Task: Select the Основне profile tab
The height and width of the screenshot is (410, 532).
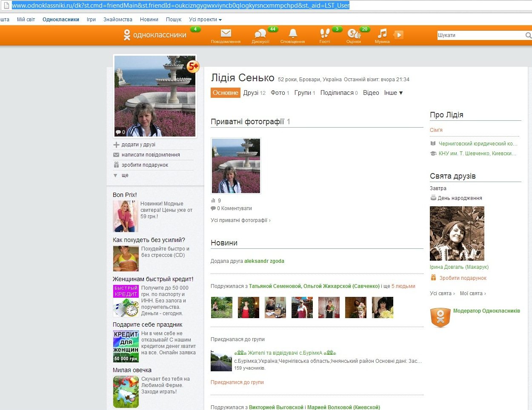Action: tap(226, 93)
